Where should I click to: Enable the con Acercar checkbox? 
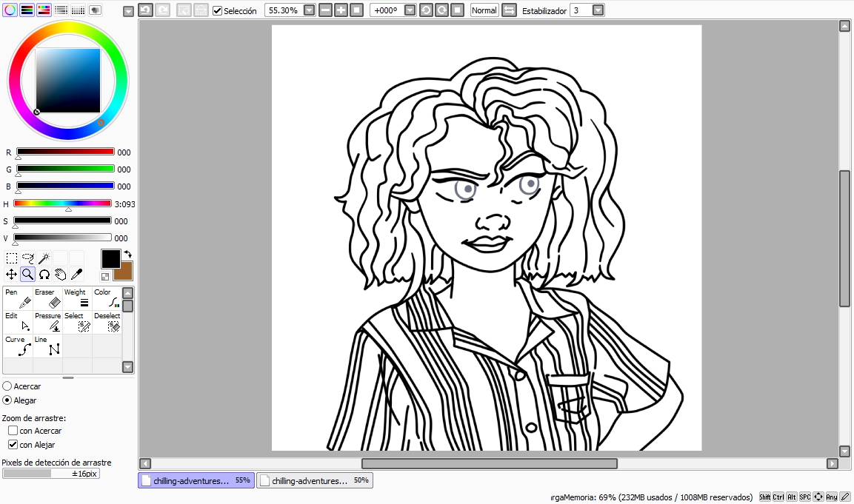[13, 431]
